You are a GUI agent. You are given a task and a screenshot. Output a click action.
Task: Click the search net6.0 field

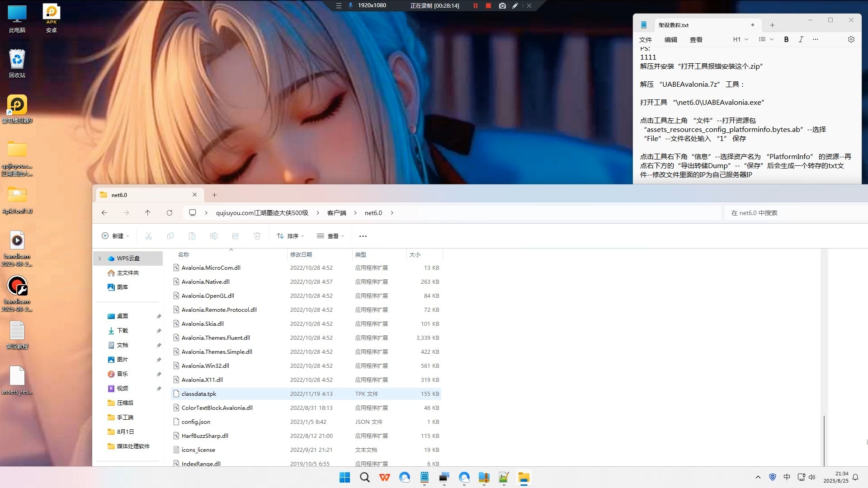(796, 213)
